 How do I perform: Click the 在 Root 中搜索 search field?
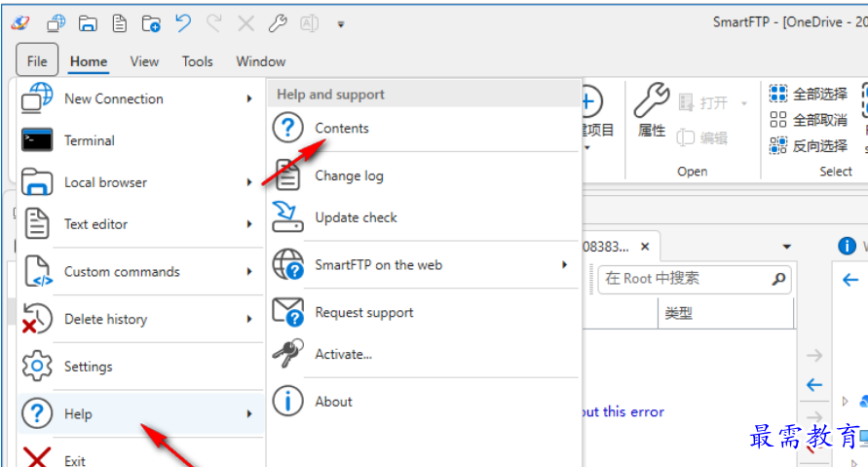pos(695,278)
